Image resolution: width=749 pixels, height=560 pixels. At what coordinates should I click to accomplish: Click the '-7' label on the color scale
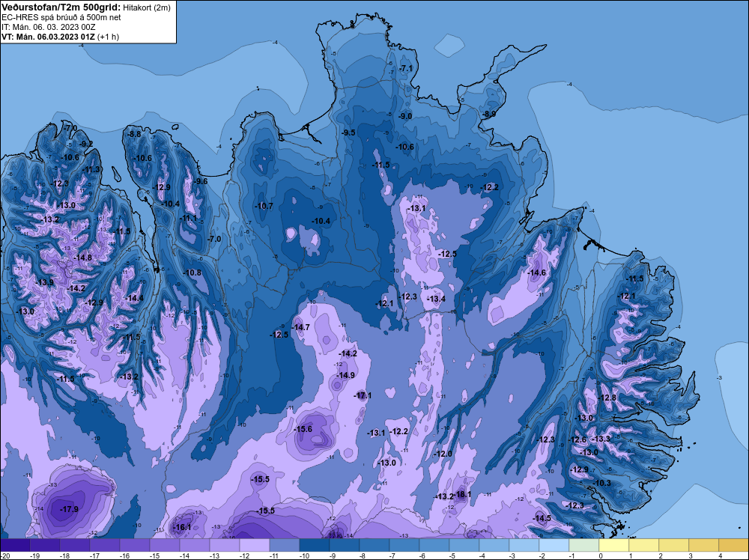393,556
